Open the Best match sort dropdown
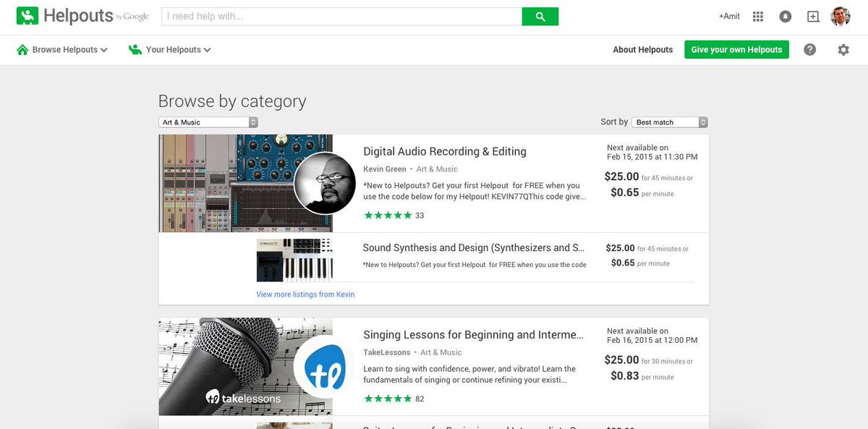 pos(670,122)
